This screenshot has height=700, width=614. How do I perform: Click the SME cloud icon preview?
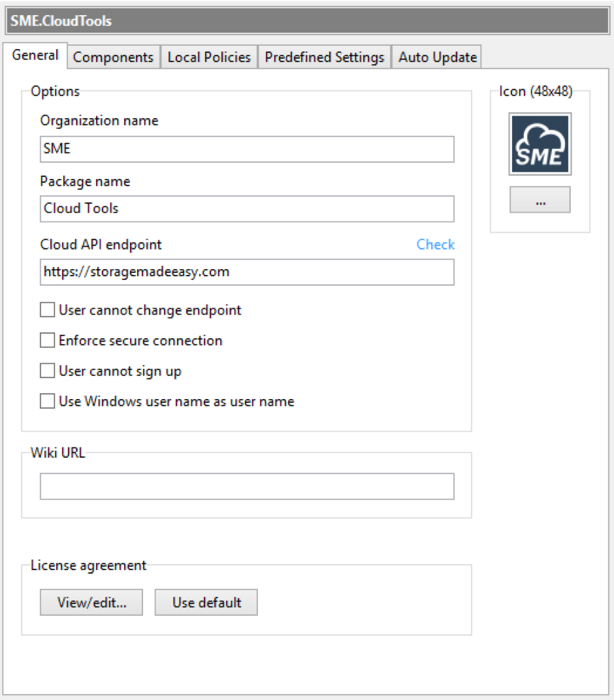coord(540,144)
